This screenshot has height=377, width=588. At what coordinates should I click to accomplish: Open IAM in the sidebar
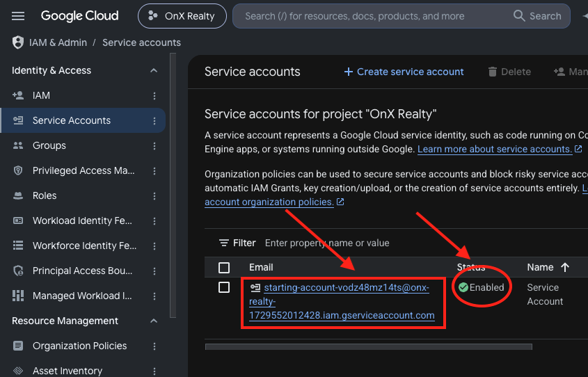click(x=41, y=95)
